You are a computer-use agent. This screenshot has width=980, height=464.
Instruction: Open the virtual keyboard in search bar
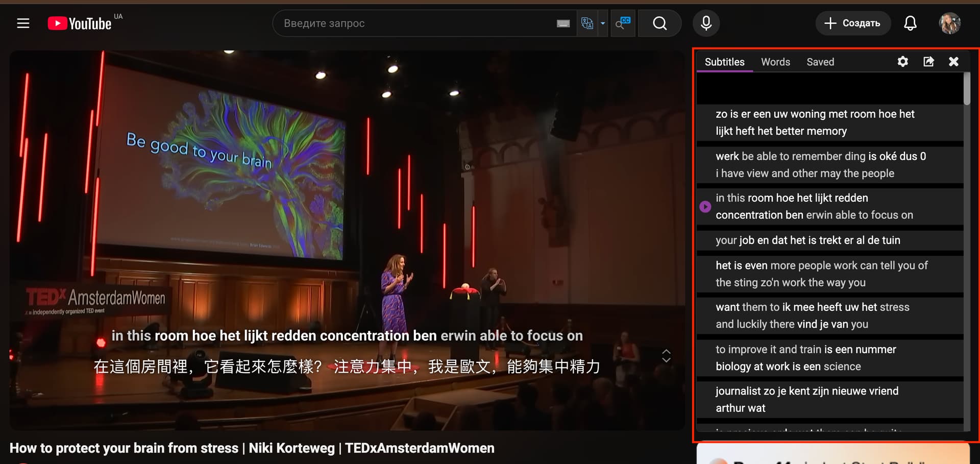pos(563,23)
